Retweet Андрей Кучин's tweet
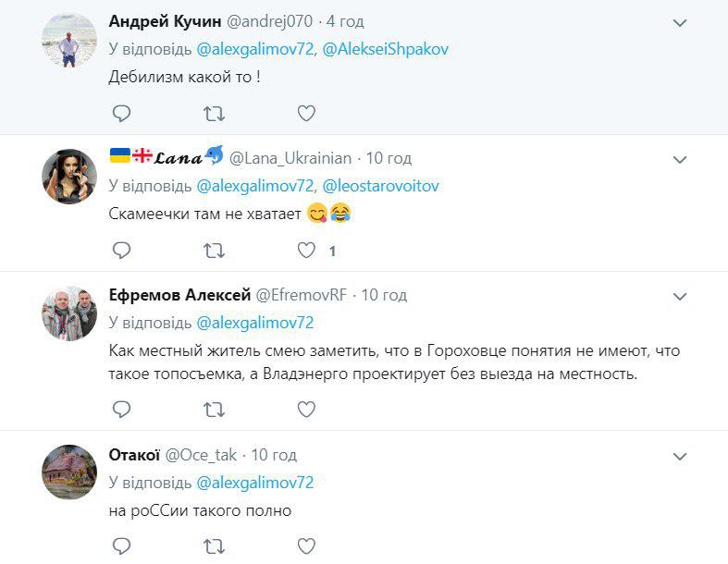This screenshot has height=564, width=728. pyautogui.click(x=214, y=114)
